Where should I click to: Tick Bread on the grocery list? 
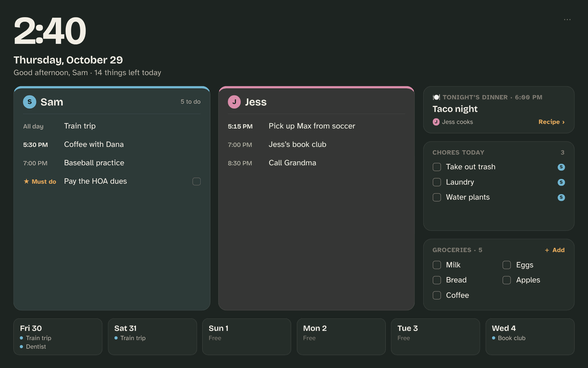pos(437,280)
